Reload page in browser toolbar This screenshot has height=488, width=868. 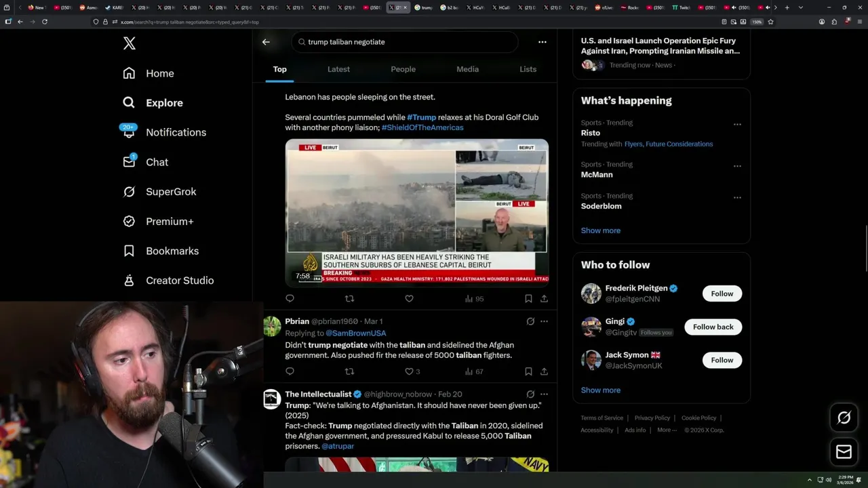[x=45, y=22]
